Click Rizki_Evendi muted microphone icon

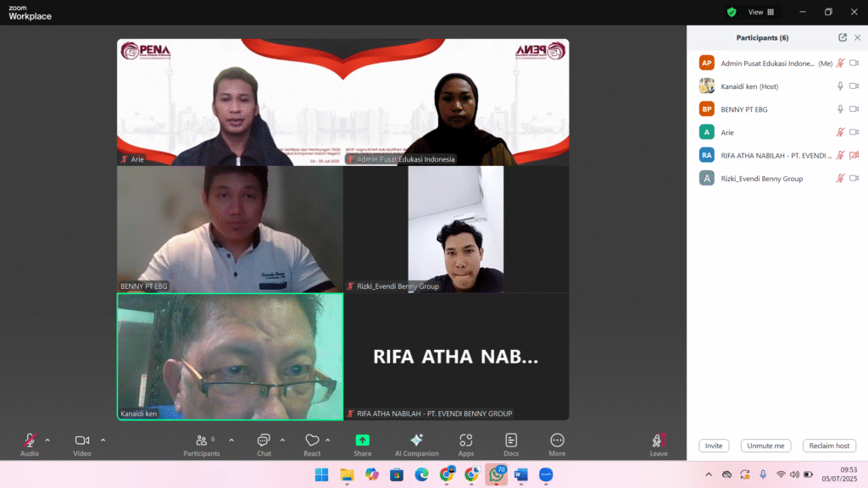(840, 178)
